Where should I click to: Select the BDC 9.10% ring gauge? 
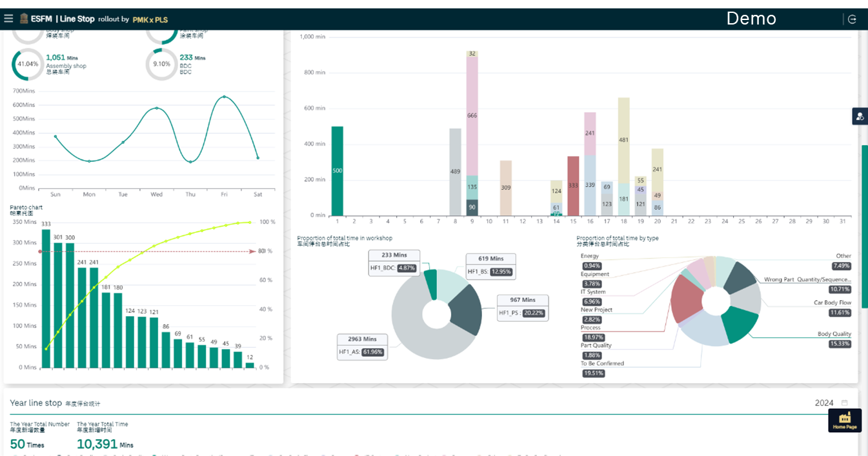click(x=161, y=64)
